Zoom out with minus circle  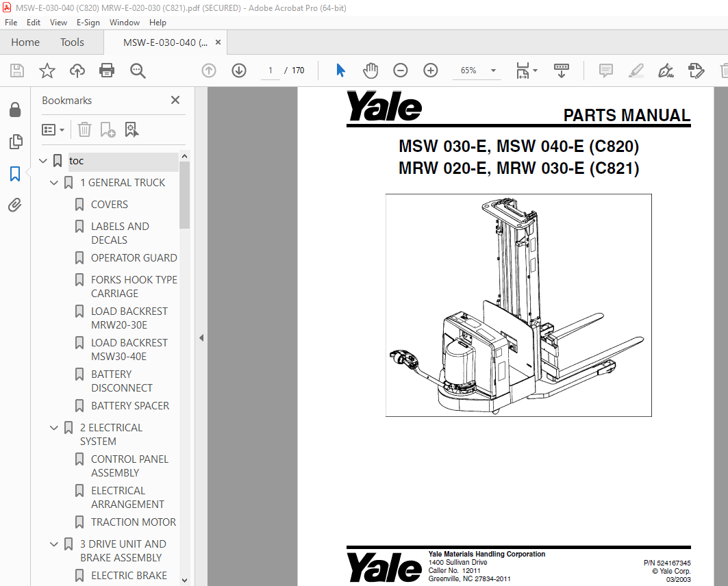[x=400, y=71]
